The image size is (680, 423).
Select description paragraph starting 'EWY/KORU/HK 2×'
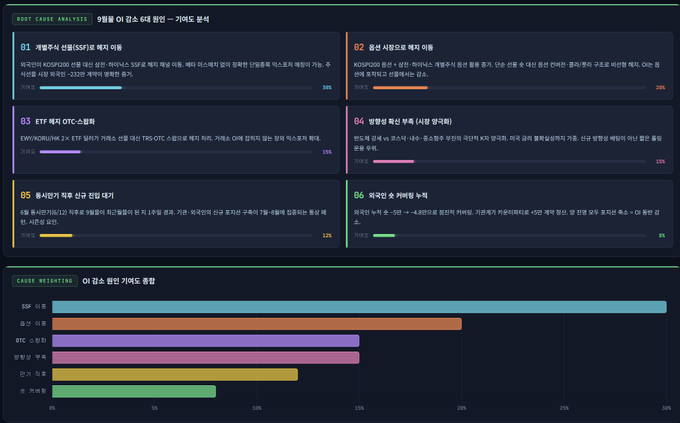pos(171,138)
